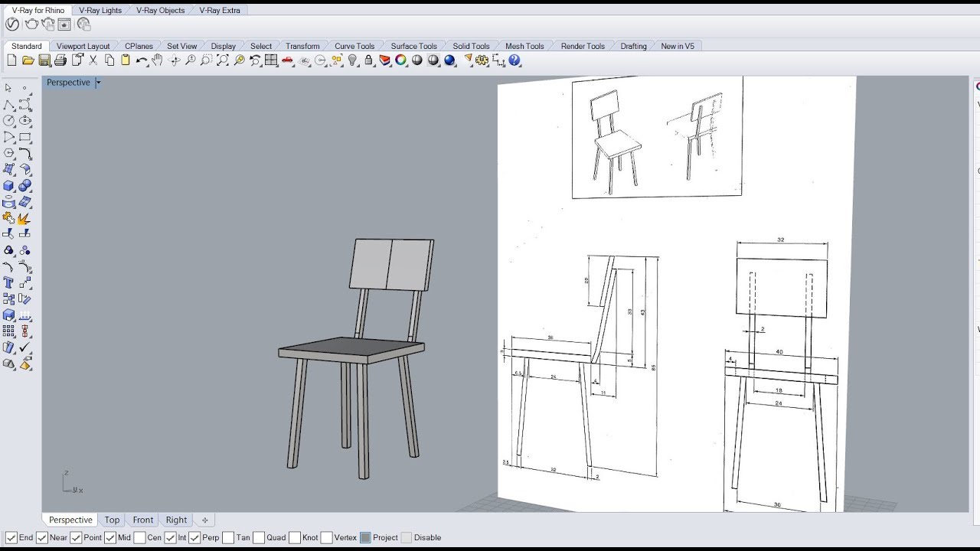Print using the printer icon
The height and width of the screenshot is (551, 980).
pyautogui.click(x=60, y=60)
